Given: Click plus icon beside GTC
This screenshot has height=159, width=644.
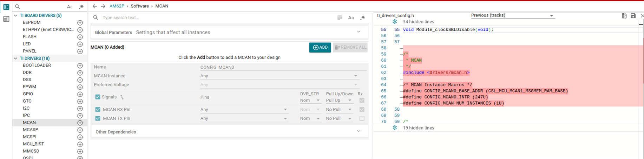Looking at the screenshot, I should [80, 101].
